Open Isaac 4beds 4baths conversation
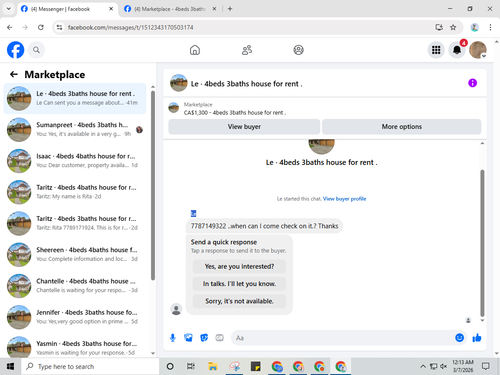Screen dimensions: 500x375 pyautogui.click(x=75, y=161)
